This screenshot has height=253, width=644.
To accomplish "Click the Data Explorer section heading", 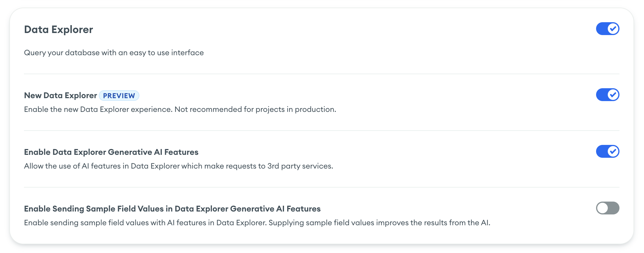I will (58, 29).
